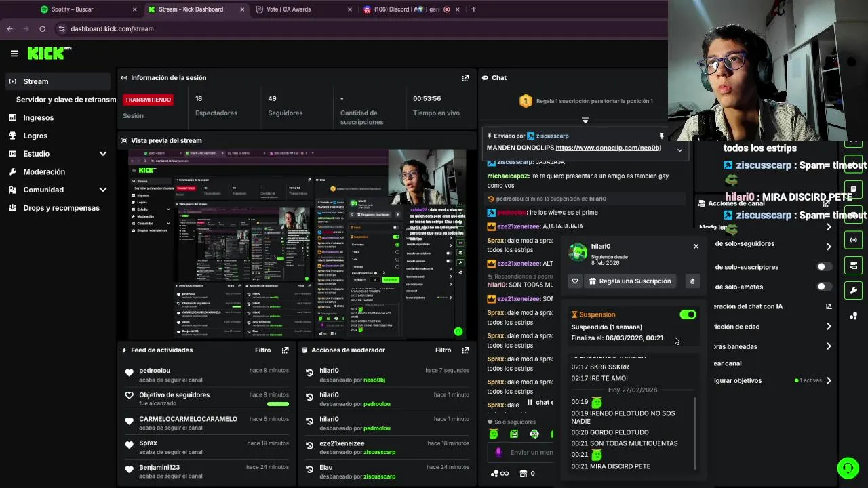Close the hilari0 user card
This screenshot has width=868, height=488.
pos(696,246)
